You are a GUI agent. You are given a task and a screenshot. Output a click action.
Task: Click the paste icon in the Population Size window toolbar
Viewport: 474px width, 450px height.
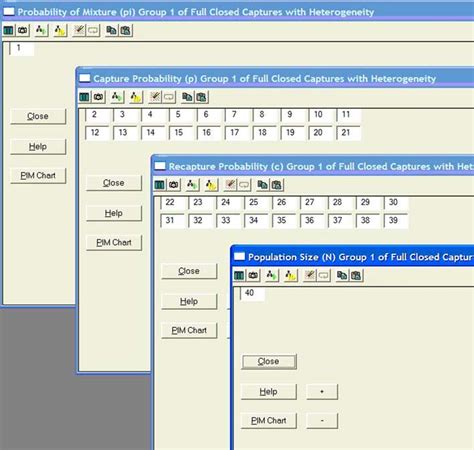tap(356, 275)
